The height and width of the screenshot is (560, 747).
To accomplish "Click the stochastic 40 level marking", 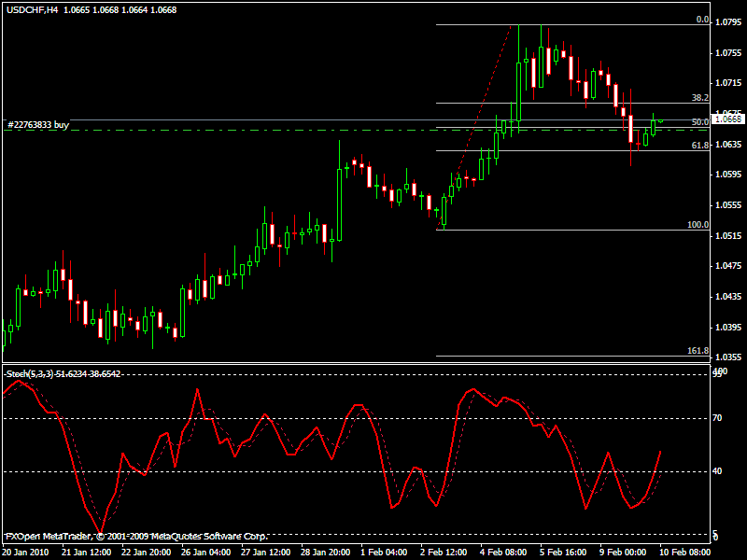I will (x=718, y=471).
